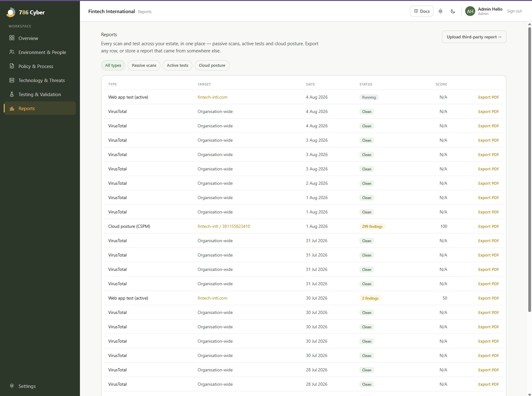
Task: Open Settings in the sidebar
Action: (x=40, y=386)
